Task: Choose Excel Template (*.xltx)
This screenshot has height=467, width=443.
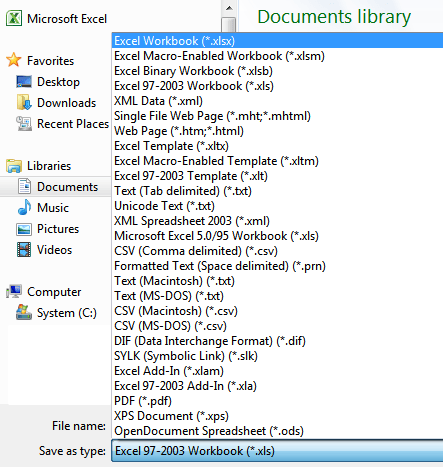Action: coord(277,146)
